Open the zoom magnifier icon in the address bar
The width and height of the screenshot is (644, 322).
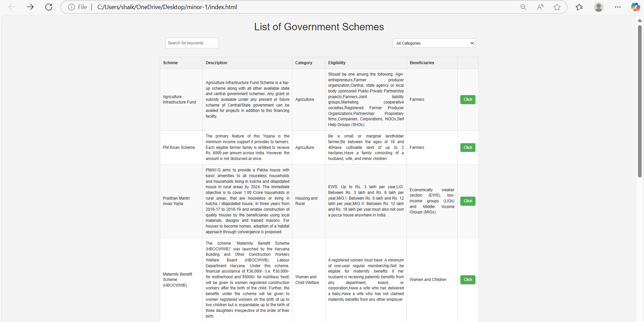coord(523,7)
